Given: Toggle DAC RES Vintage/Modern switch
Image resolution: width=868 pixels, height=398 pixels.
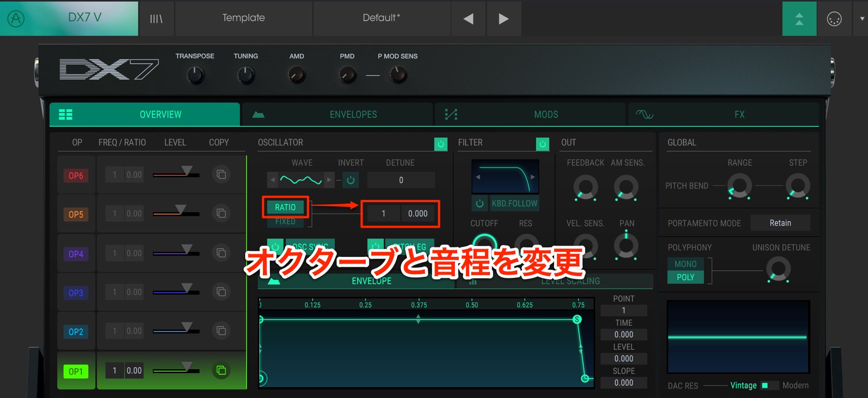Looking at the screenshot, I should click(x=769, y=386).
